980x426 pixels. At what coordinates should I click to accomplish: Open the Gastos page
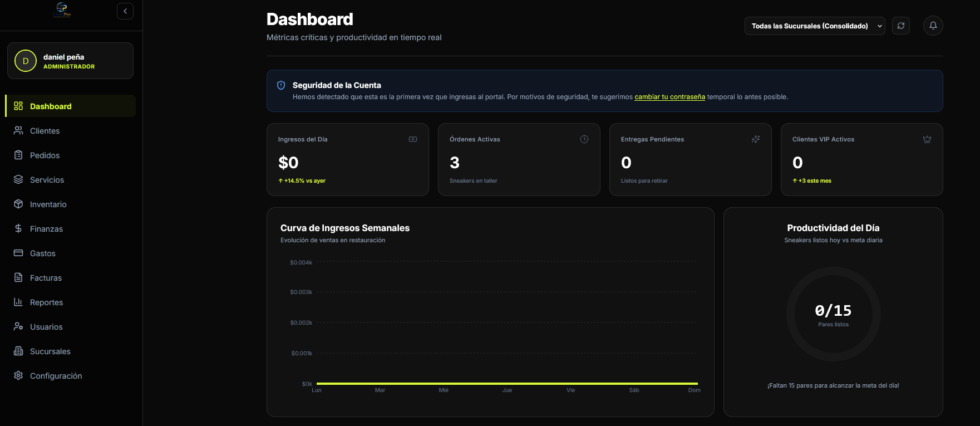(70, 253)
